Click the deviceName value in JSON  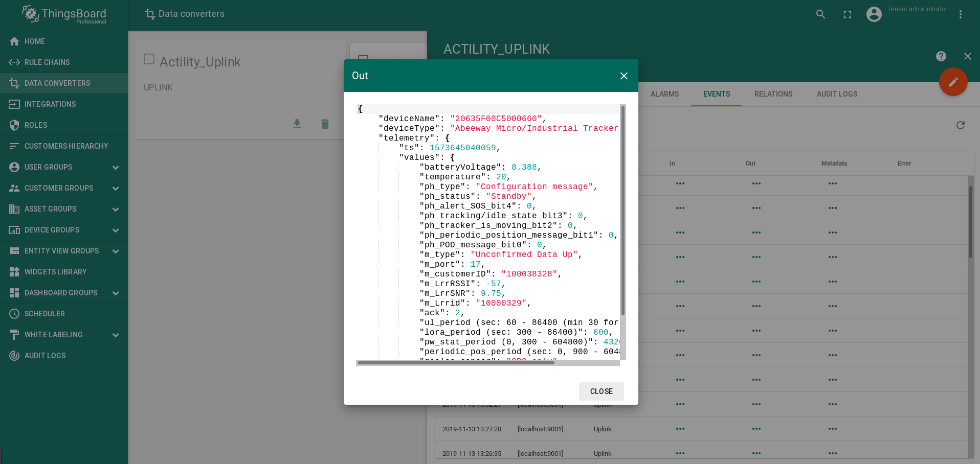[496, 119]
